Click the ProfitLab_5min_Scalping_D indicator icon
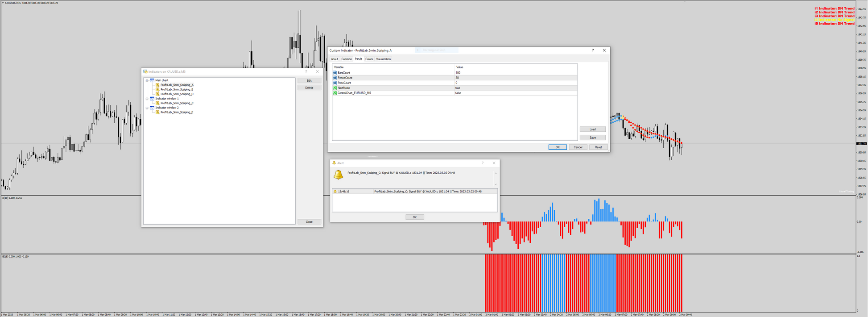The image size is (868, 317). pyautogui.click(x=158, y=94)
